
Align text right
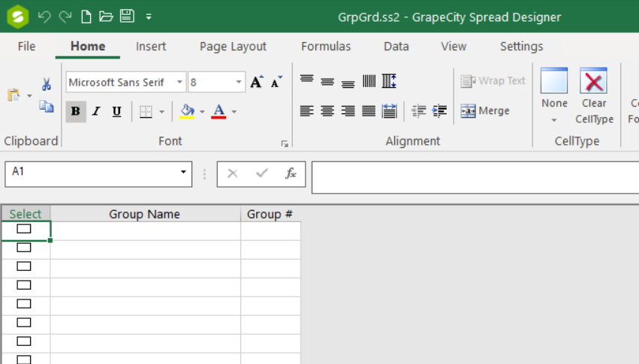click(348, 111)
